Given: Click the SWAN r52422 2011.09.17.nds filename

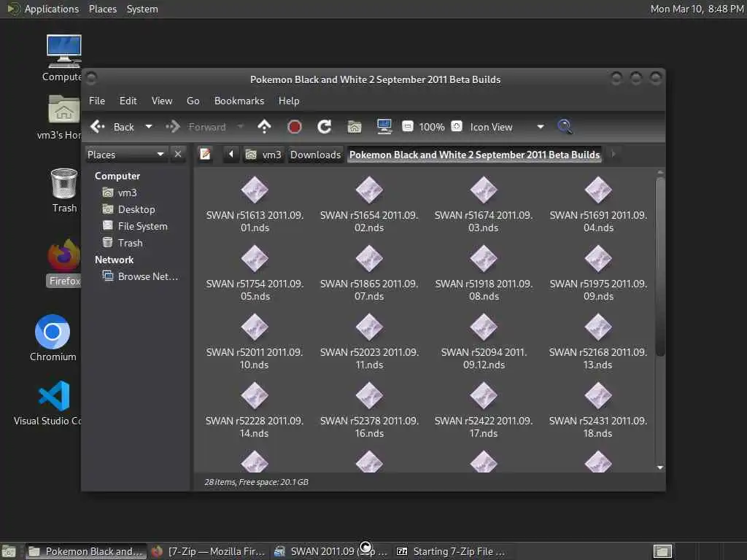Looking at the screenshot, I should click(484, 427).
